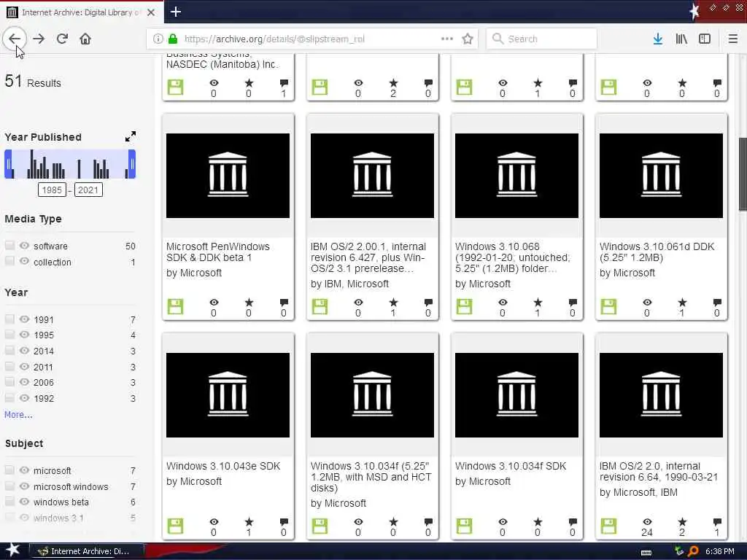Check the microsoft windows subject checkbox

(9, 486)
